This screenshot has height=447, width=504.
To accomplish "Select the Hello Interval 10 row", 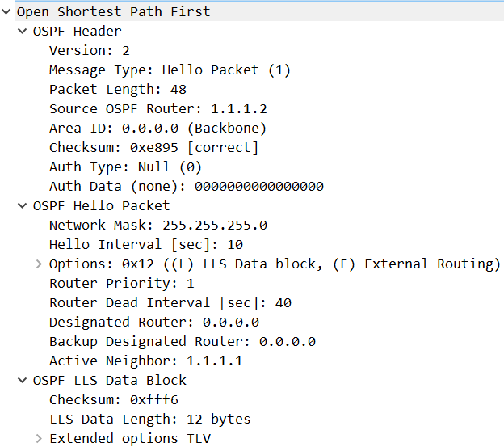I will coord(146,245).
